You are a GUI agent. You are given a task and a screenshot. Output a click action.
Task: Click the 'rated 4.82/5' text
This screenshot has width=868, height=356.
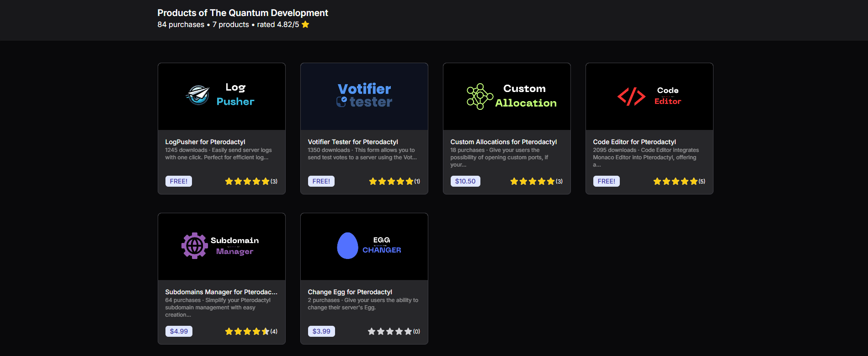(278, 25)
